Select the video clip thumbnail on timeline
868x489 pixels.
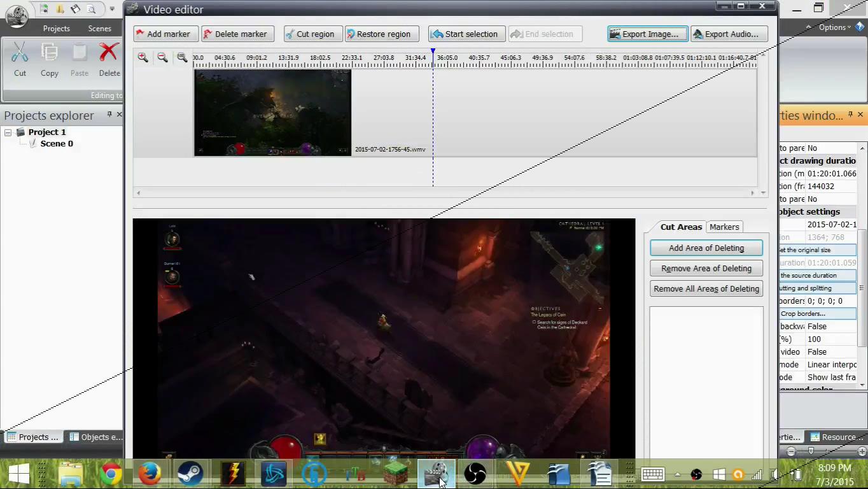point(272,112)
